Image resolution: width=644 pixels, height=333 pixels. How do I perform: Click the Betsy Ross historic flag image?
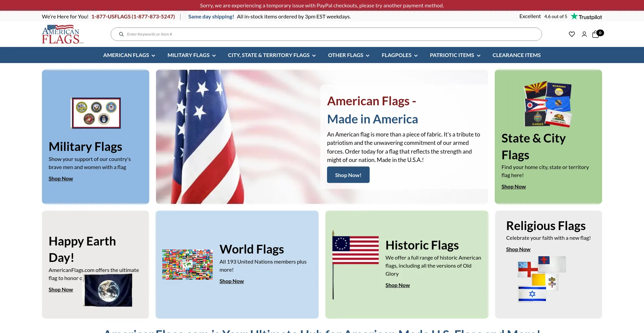tap(355, 265)
